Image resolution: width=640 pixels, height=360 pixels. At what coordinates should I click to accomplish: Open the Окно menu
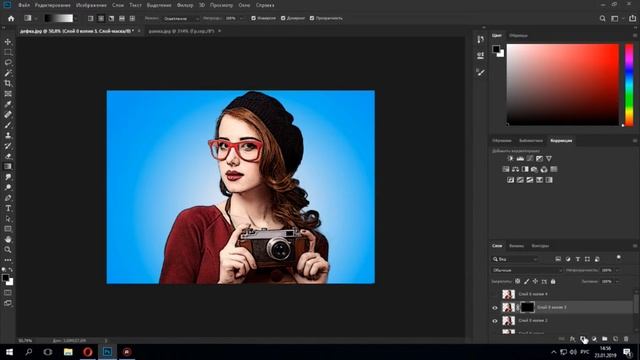(x=244, y=5)
